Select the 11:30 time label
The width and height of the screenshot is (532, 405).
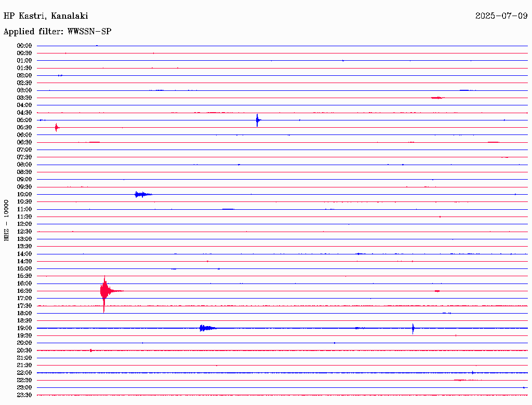coord(24,217)
